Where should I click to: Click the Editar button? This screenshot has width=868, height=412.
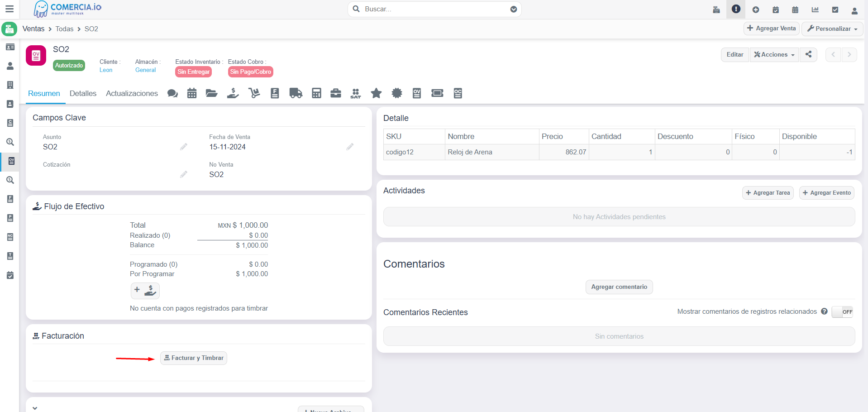pos(735,54)
